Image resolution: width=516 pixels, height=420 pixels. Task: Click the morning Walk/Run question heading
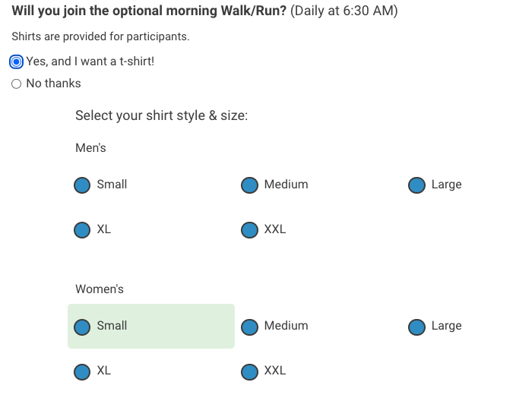pos(149,12)
